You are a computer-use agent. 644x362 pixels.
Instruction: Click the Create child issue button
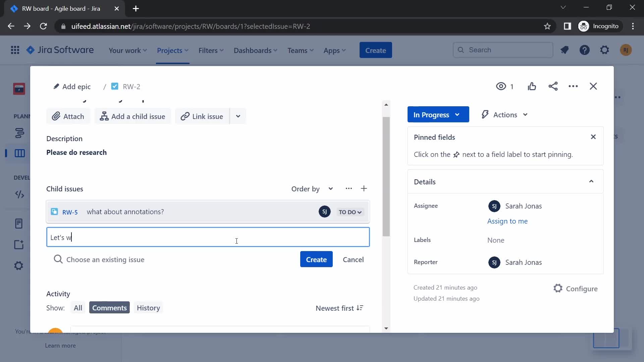click(x=317, y=259)
